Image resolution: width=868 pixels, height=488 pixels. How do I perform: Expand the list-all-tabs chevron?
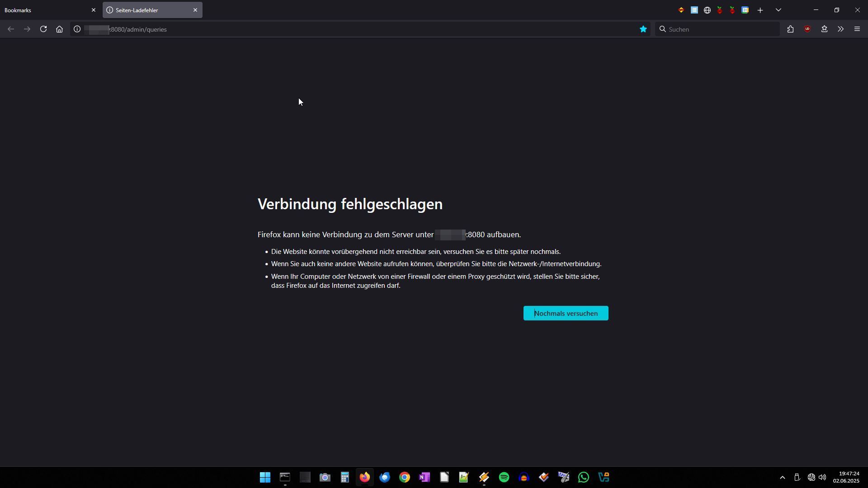tap(778, 10)
